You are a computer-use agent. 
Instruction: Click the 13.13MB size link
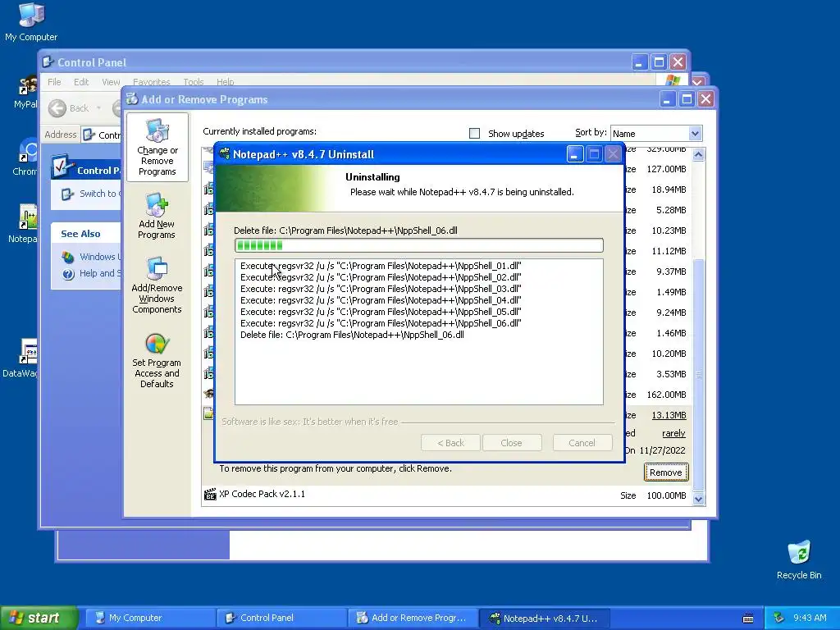pyautogui.click(x=669, y=415)
